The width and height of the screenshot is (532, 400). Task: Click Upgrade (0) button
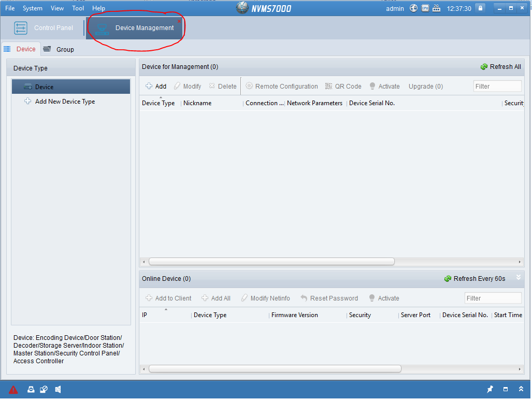[426, 86]
